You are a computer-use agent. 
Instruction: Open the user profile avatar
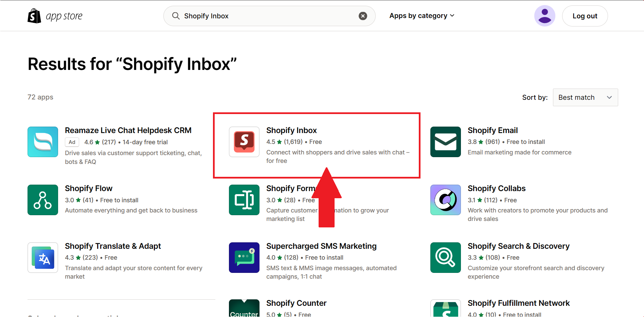[544, 16]
